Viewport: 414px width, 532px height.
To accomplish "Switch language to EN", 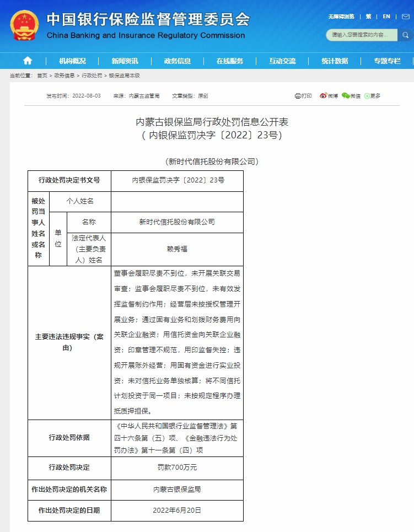I will point(386,17).
